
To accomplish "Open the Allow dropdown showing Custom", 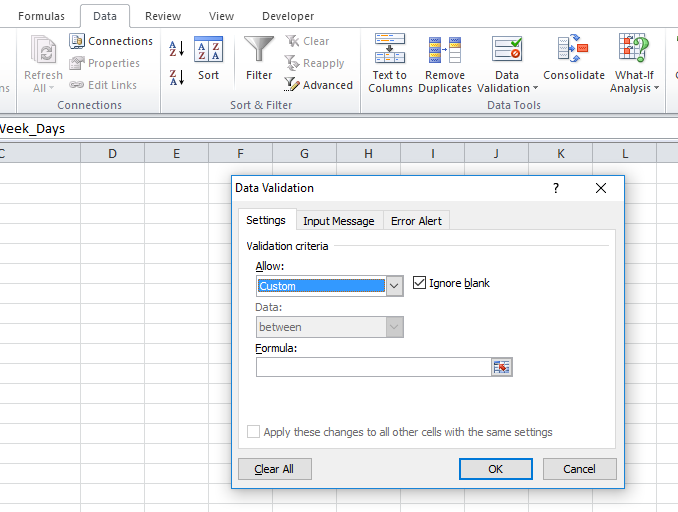I will click(394, 286).
